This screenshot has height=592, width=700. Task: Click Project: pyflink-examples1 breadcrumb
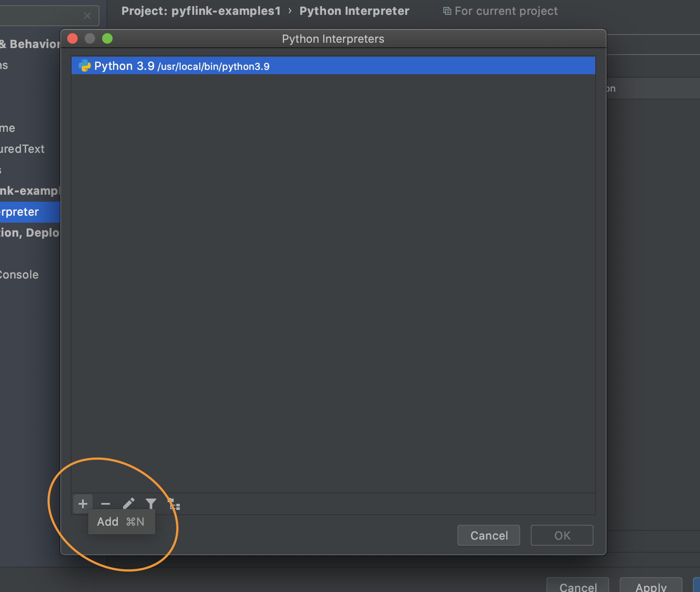201,11
